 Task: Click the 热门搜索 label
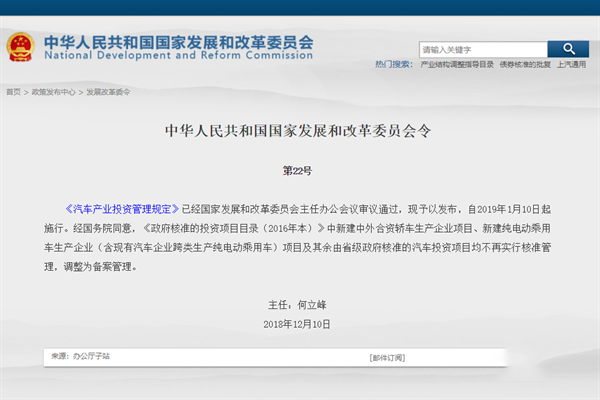tap(393, 64)
